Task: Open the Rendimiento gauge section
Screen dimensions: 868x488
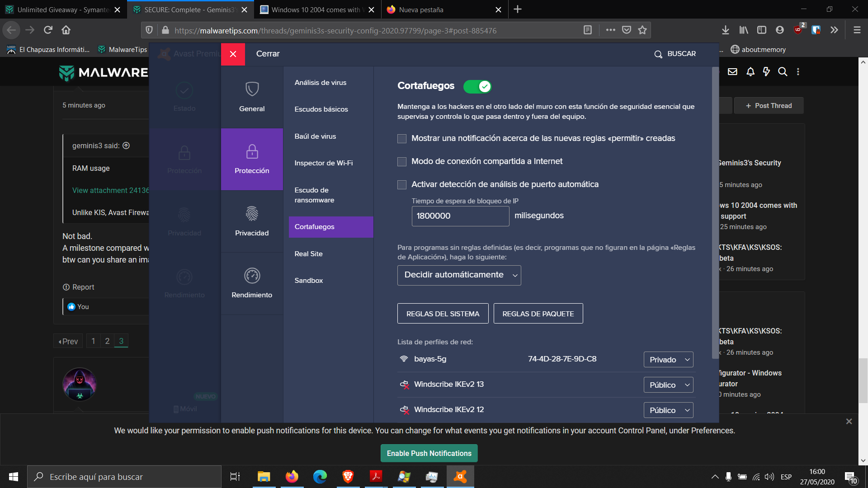Action: [252, 283]
